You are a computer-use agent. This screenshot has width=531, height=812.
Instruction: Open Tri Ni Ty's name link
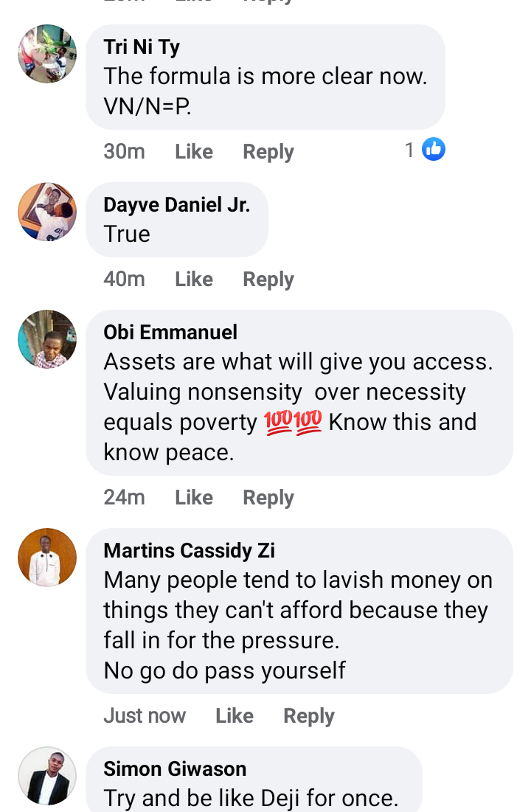coord(142,47)
